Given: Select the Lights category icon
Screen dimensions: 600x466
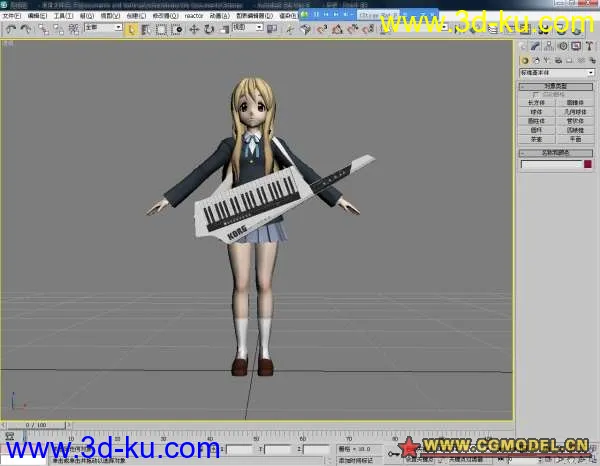Looking at the screenshot, I should click(x=547, y=61).
